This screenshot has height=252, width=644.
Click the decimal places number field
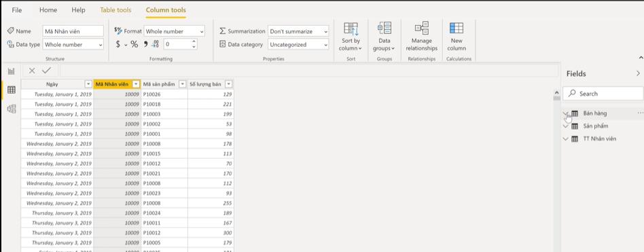[x=177, y=44]
